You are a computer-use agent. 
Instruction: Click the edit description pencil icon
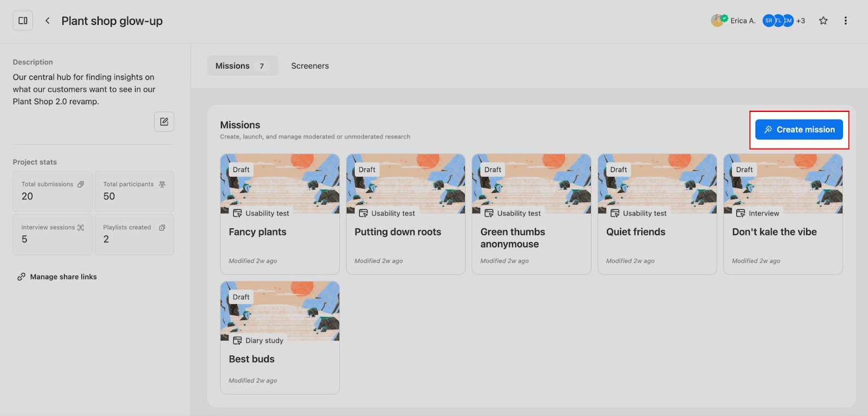pos(164,122)
